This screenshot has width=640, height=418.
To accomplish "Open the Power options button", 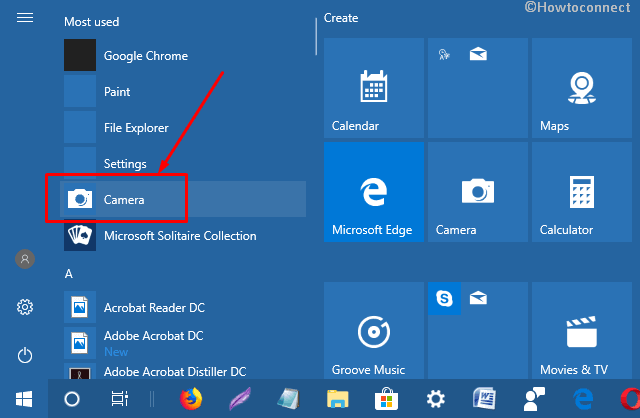I will (x=25, y=355).
